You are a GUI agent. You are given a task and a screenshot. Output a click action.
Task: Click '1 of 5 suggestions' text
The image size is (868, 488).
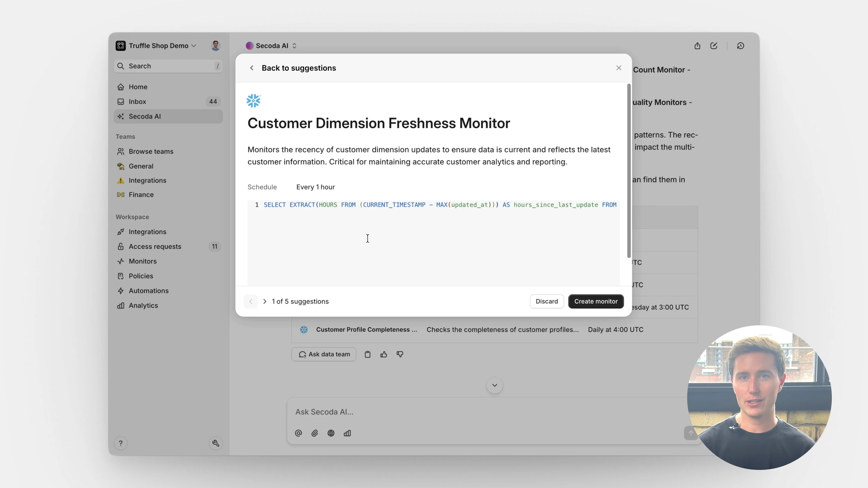[x=300, y=301]
